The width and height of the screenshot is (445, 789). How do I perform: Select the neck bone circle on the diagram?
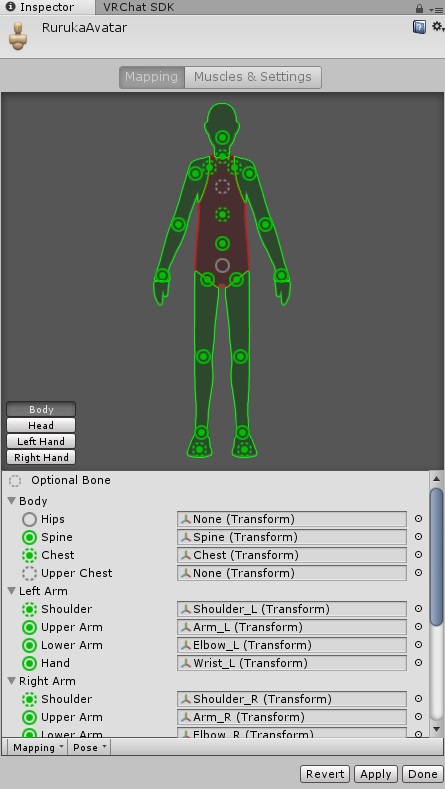222,155
